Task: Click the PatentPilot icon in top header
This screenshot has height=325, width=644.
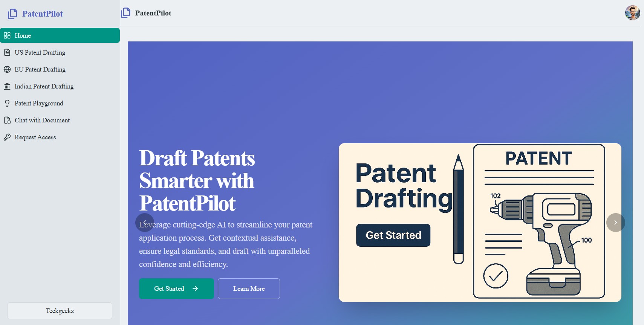Action: click(x=125, y=13)
